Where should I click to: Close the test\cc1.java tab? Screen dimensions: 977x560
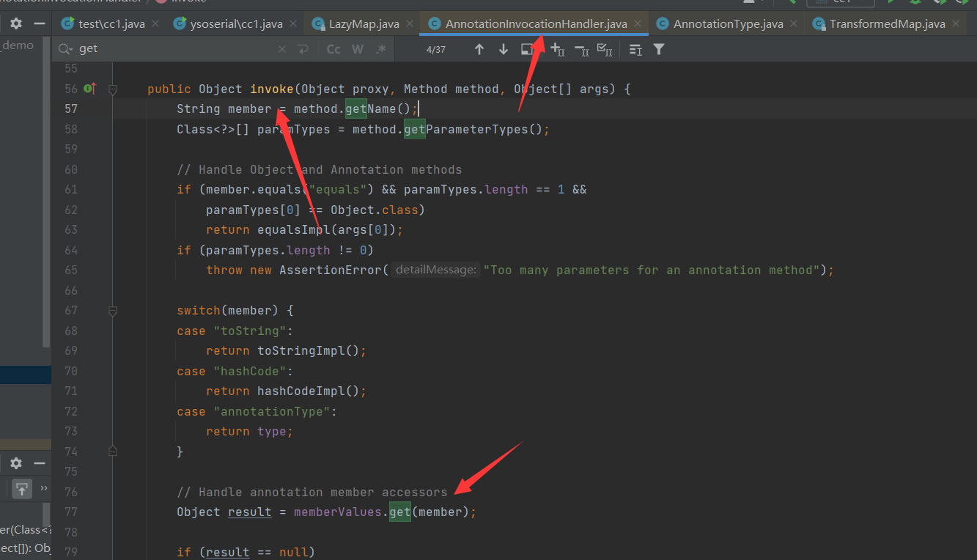(155, 24)
